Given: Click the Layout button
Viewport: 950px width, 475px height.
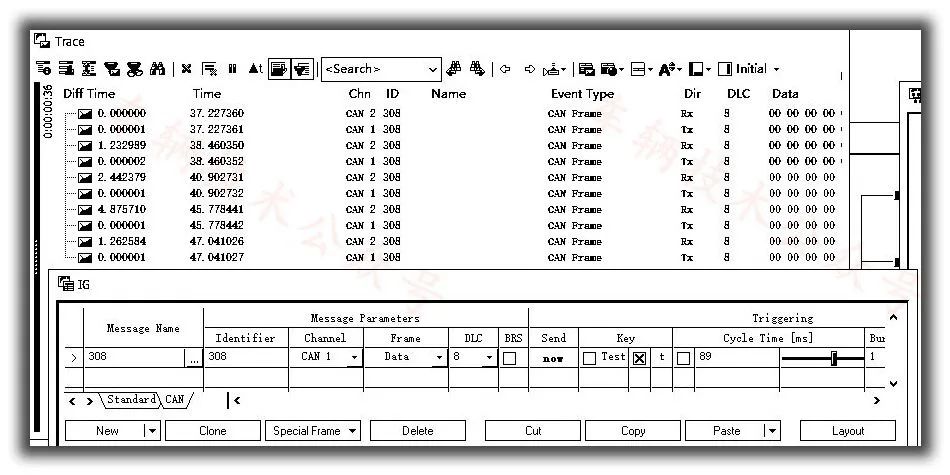Looking at the screenshot, I should 848,431.
